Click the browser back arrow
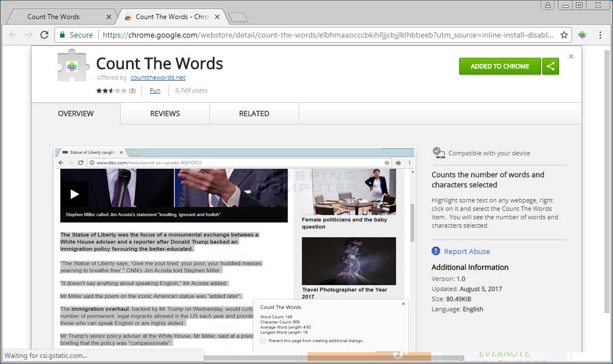The width and height of the screenshot is (613, 364). (x=13, y=35)
